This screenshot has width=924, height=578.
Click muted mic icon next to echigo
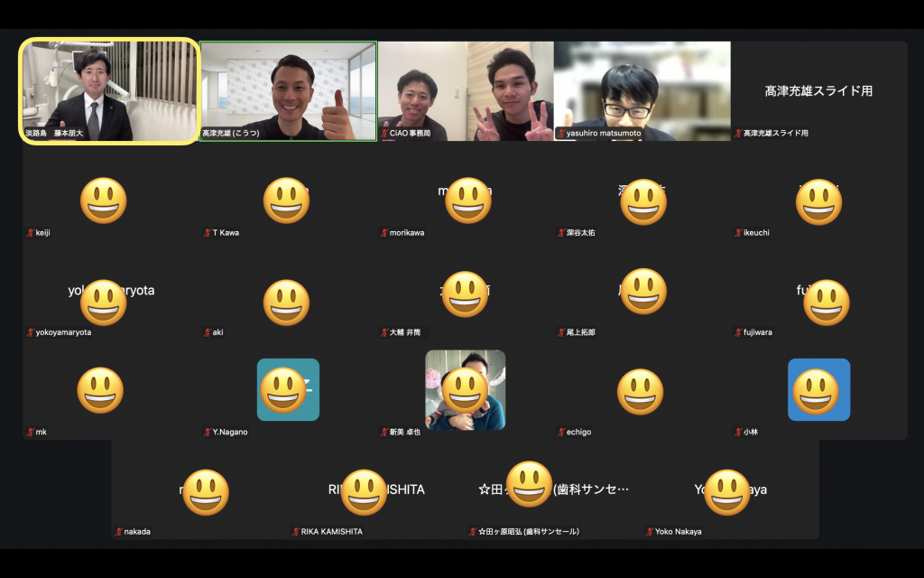coord(560,433)
